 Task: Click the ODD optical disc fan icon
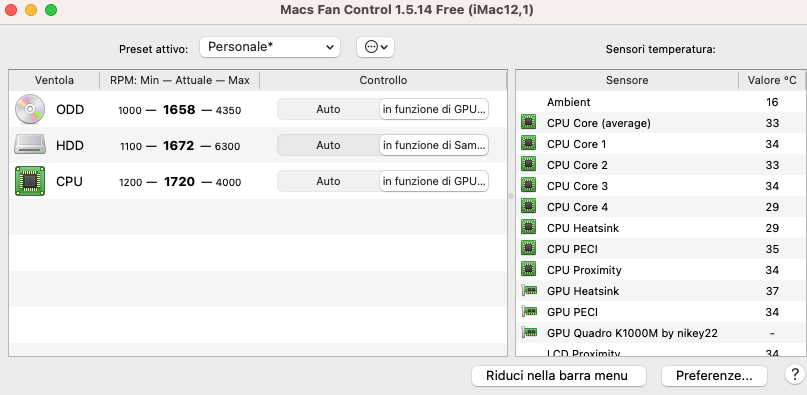(30, 109)
